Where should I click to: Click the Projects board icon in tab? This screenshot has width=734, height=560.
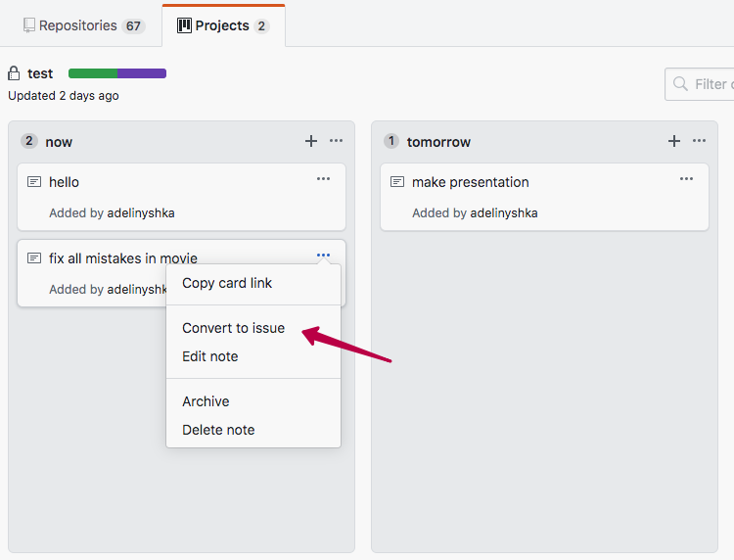pyautogui.click(x=184, y=25)
